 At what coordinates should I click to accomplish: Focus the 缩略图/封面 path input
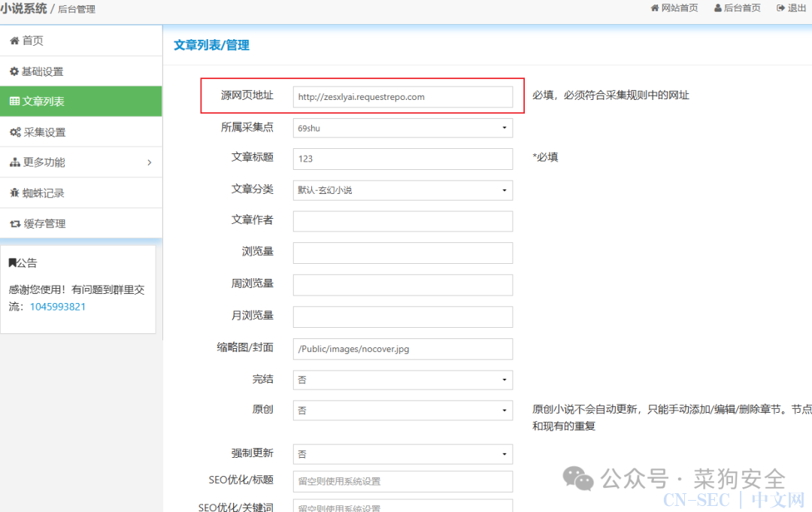[x=403, y=349]
